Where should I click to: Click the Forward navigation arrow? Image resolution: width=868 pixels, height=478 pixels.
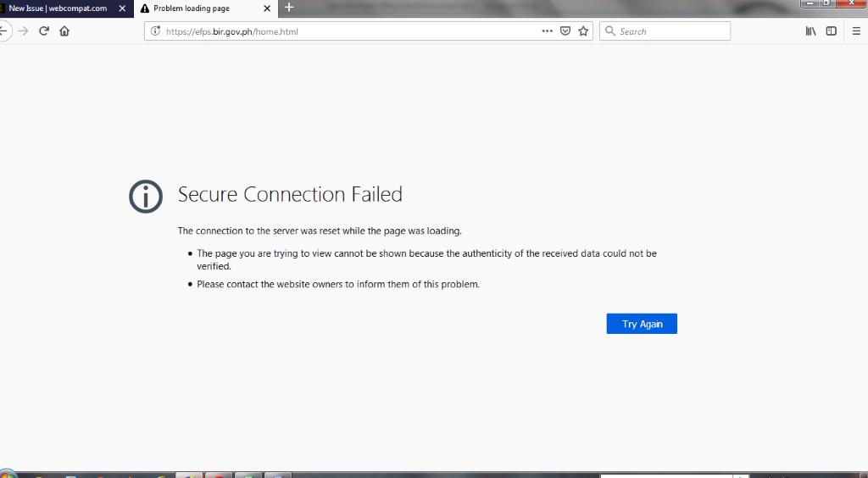point(23,31)
